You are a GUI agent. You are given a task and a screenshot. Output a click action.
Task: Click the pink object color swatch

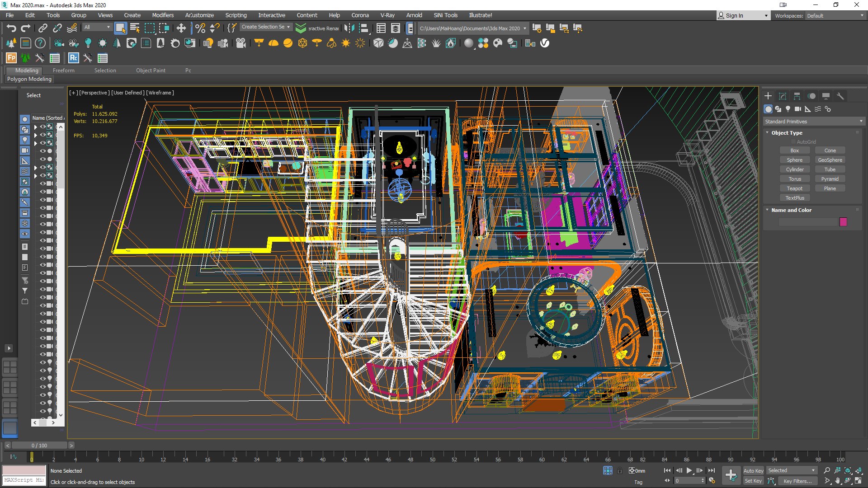pyautogui.click(x=843, y=222)
